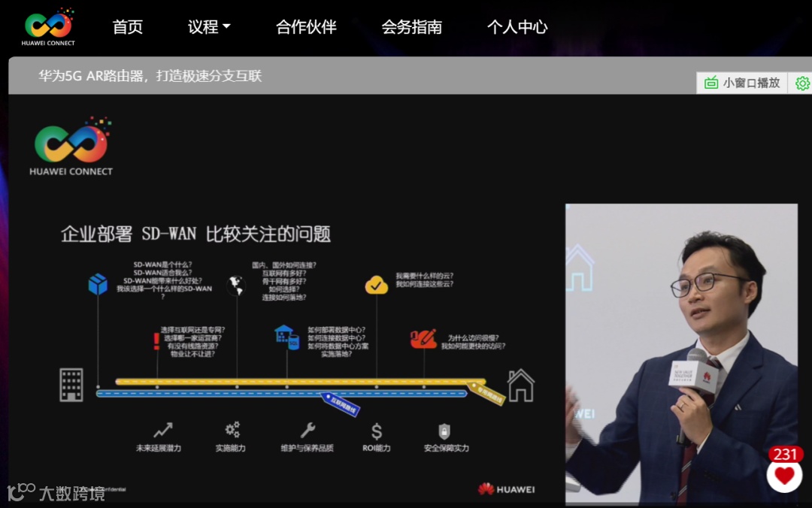Click the slide's Huawei Connect infinity logo
The width and height of the screenshot is (812, 508).
pyautogui.click(x=71, y=147)
